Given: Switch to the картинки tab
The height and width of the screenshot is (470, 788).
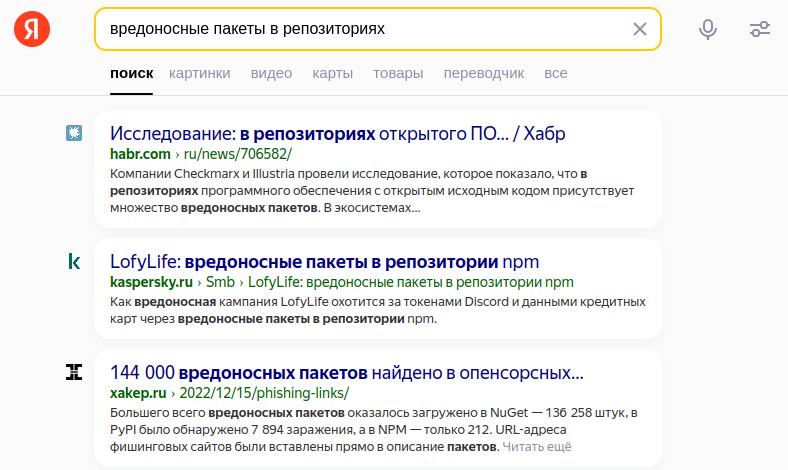Looking at the screenshot, I should 200,73.
